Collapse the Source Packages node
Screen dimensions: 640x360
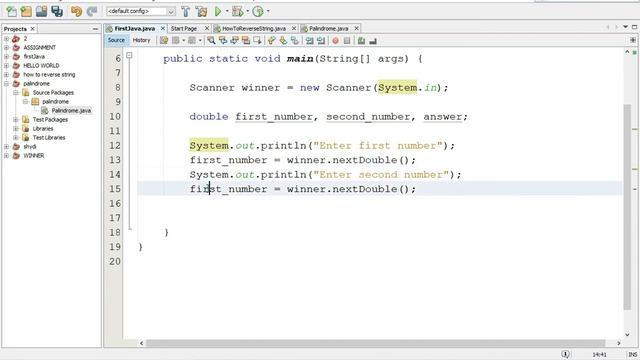(x=16, y=93)
